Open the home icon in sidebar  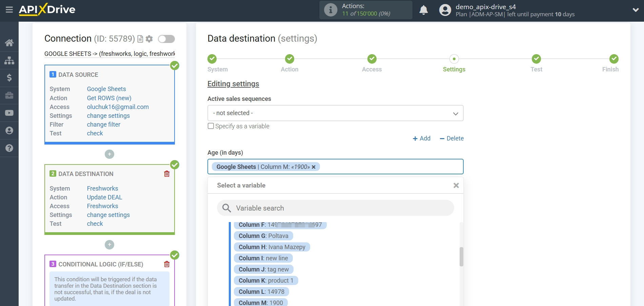click(x=9, y=43)
